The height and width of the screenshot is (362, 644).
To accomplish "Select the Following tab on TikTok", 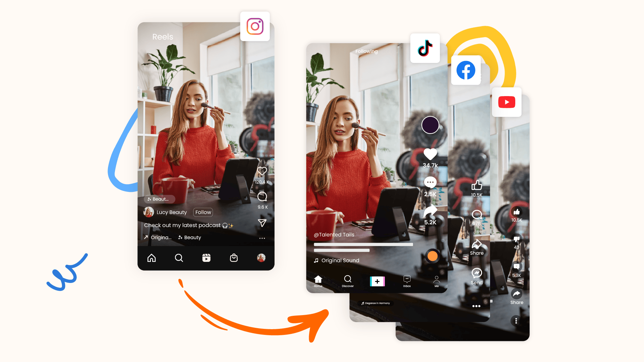I will click(x=366, y=51).
